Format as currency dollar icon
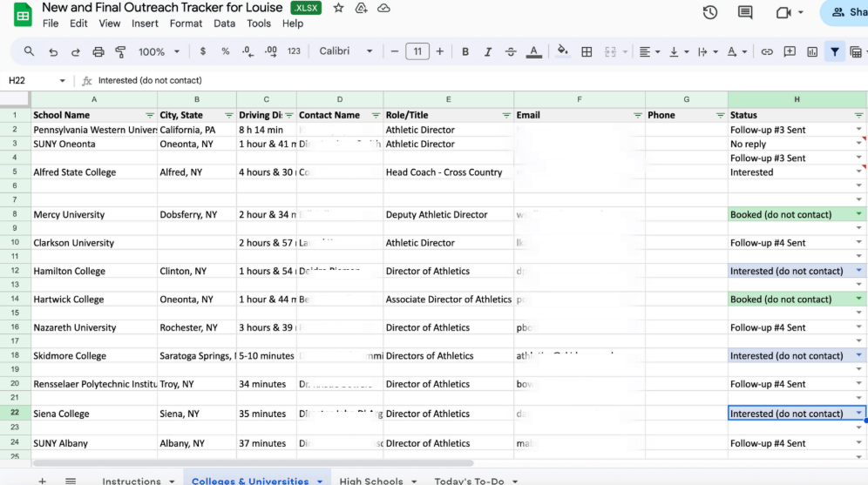This screenshot has width=868, height=485. tap(202, 51)
